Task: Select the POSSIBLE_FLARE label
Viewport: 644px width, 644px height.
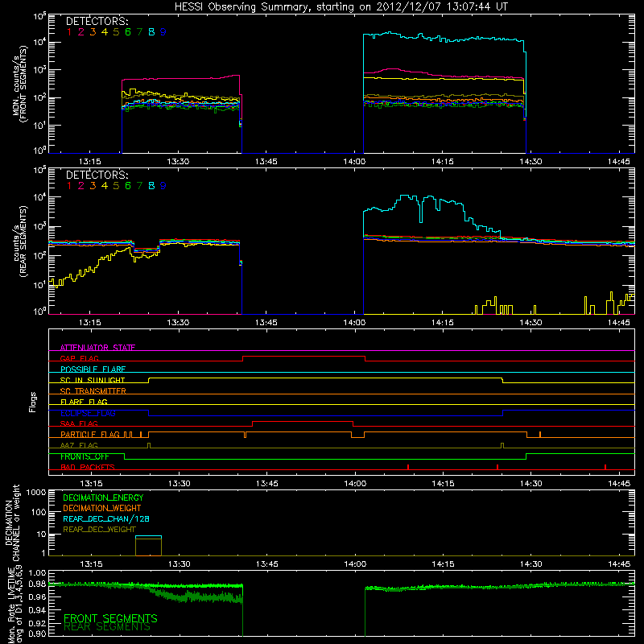Action: coord(93,369)
